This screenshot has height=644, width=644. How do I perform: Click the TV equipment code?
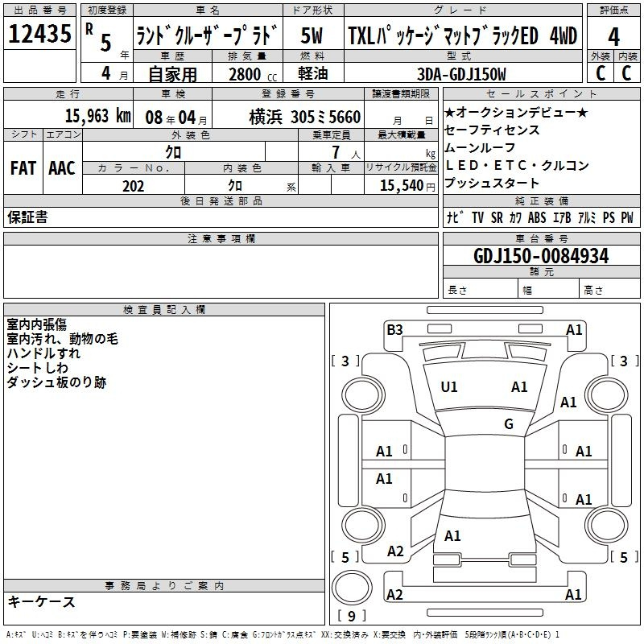click(477, 217)
